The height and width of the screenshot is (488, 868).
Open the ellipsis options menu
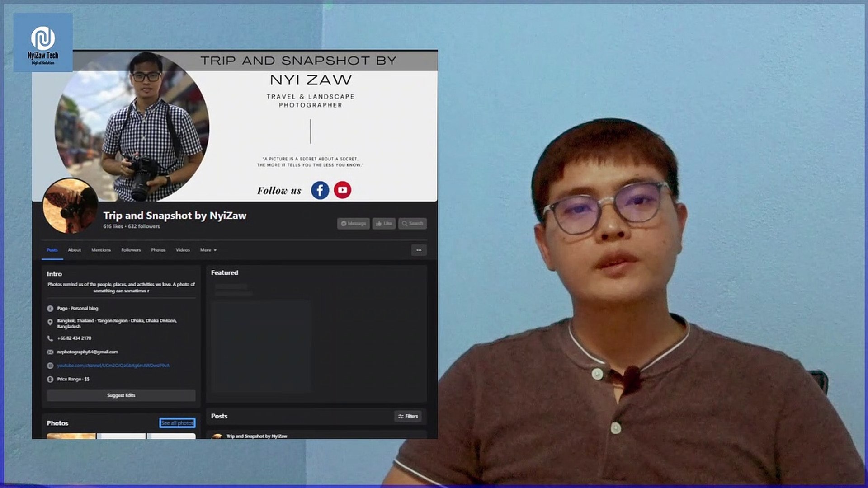[418, 250]
